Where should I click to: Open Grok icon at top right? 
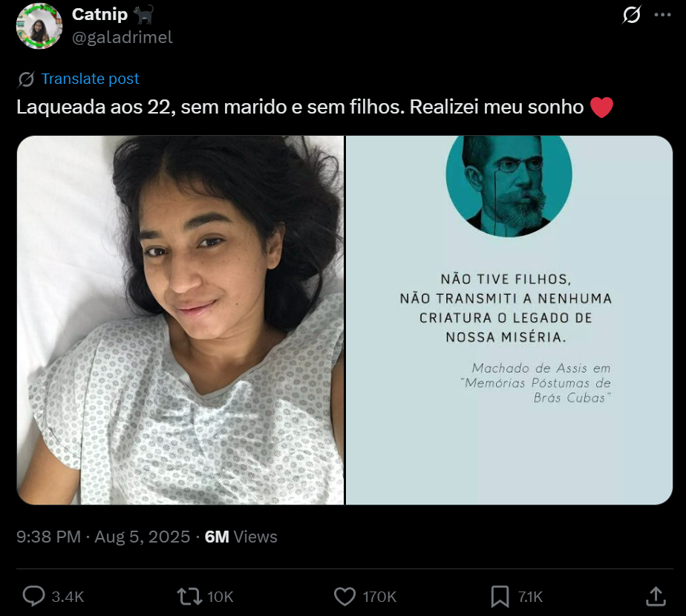pyautogui.click(x=632, y=14)
